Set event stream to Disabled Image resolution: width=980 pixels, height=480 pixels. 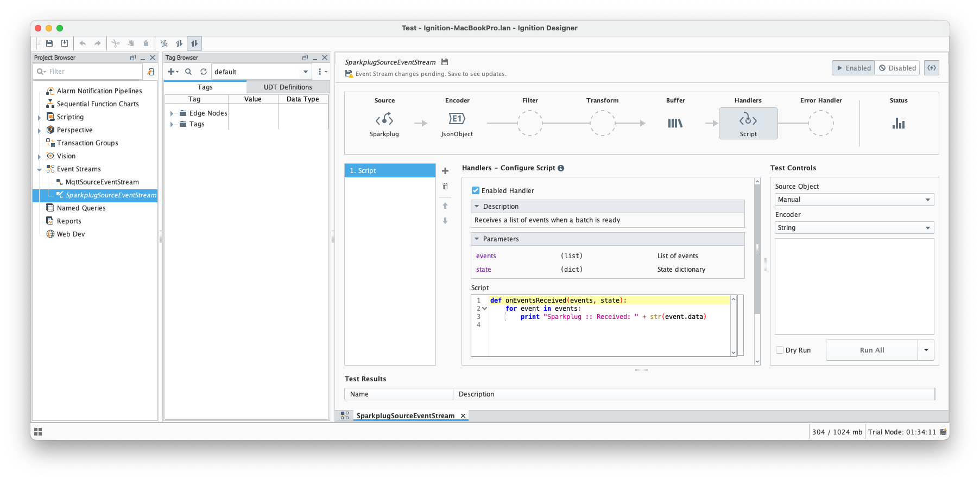[897, 68]
